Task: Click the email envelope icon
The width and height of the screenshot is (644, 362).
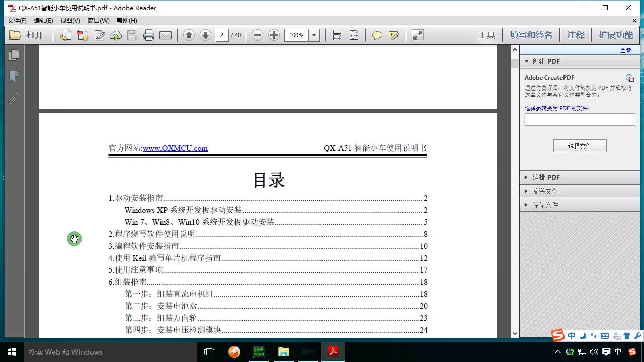Action: click(x=166, y=35)
